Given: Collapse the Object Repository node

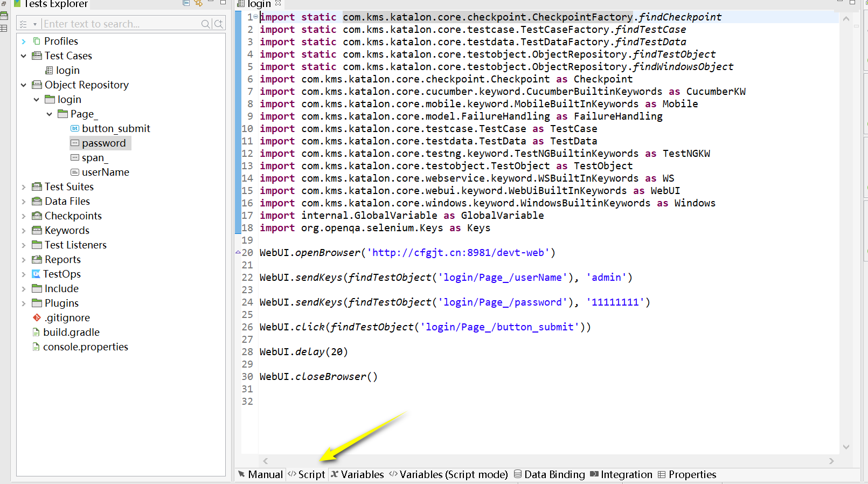Looking at the screenshot, I should click(x=23, y=85).
